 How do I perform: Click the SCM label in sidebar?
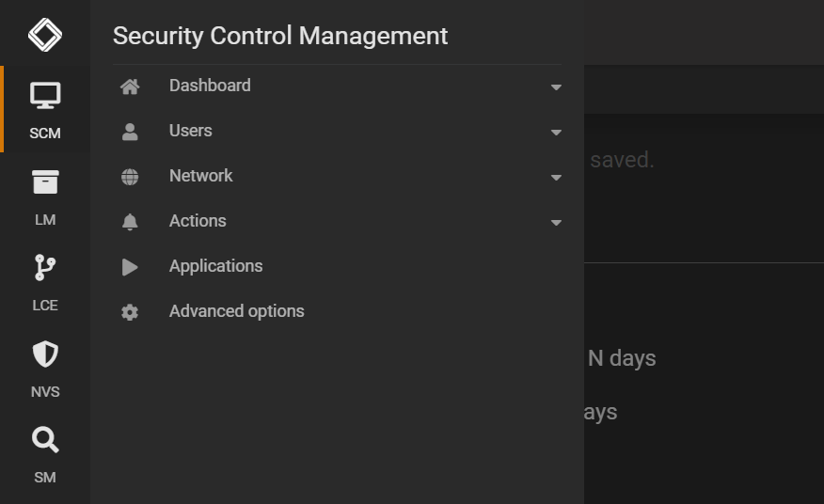(45, 133)
